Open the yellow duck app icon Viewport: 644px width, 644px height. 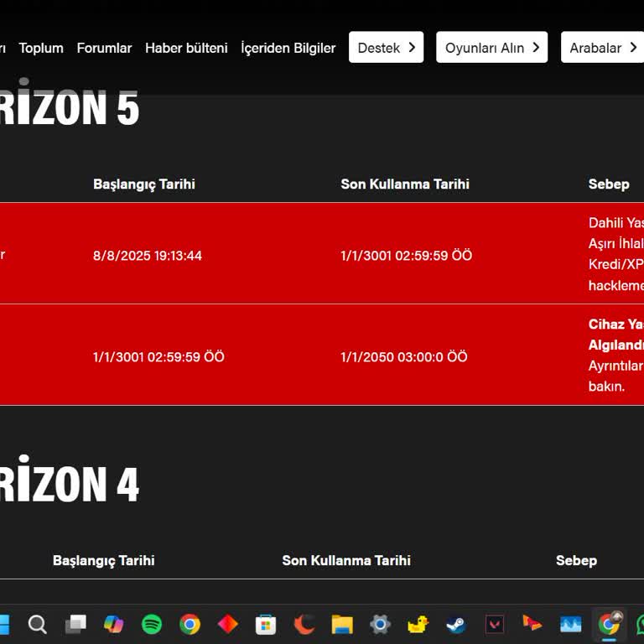tap(418, 624)
